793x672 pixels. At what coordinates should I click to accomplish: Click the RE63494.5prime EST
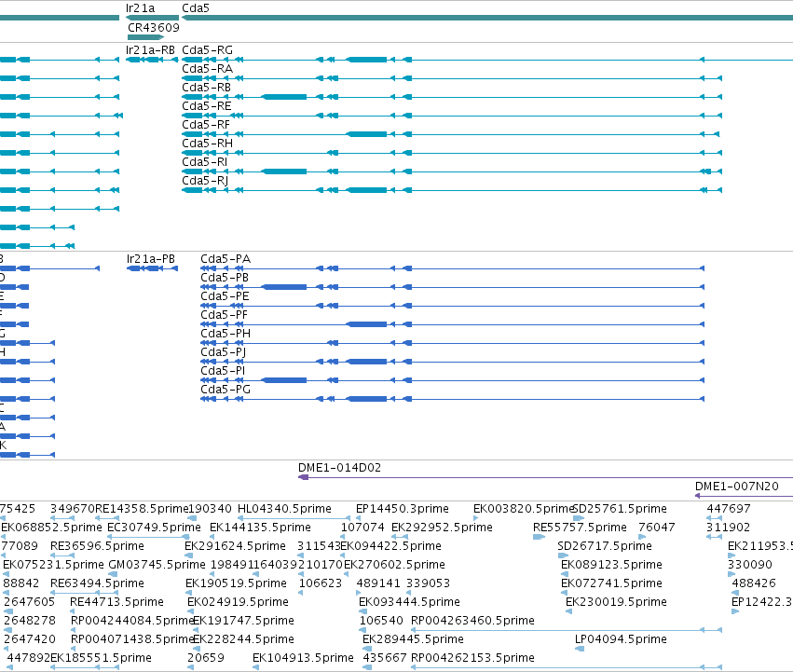(x=84, y=593)
